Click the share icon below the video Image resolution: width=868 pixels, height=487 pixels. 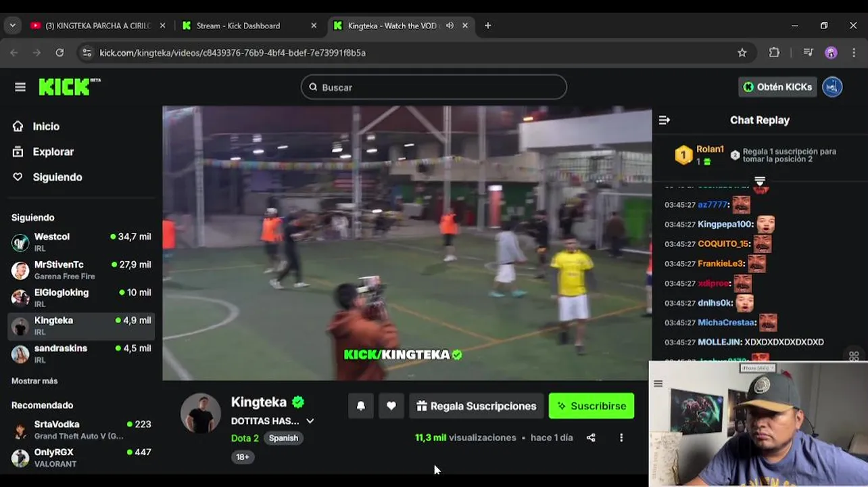pos(591,438)
